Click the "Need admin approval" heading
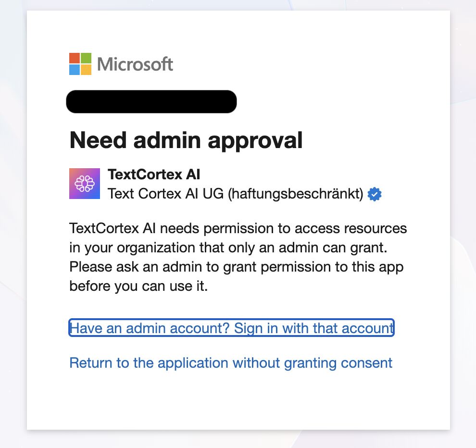The image size is (476, 448). [186, 140]
